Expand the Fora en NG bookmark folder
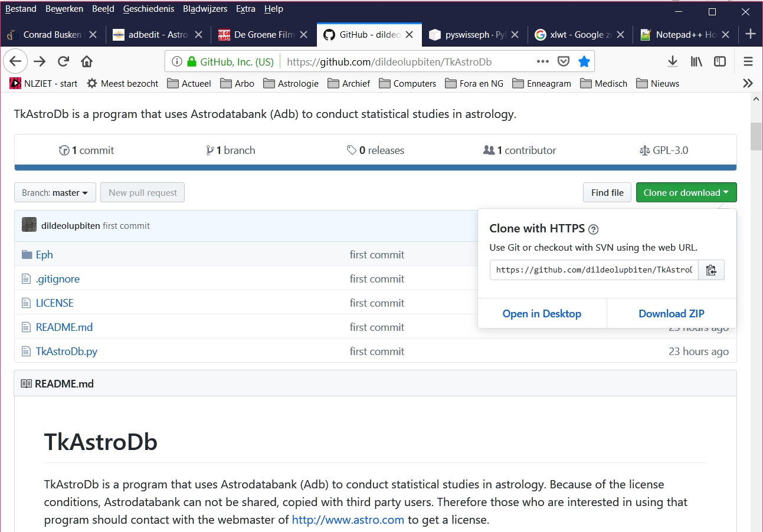The image size is (763, 532). pos(474,83)
